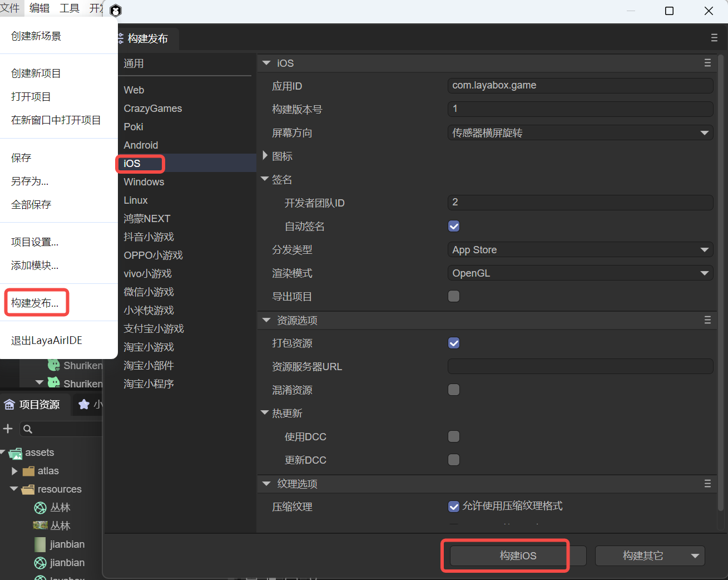Click the search icon in assets panel
Viewport: 728px width, 580px height.
pyautogui.click(x=28, y=429)
